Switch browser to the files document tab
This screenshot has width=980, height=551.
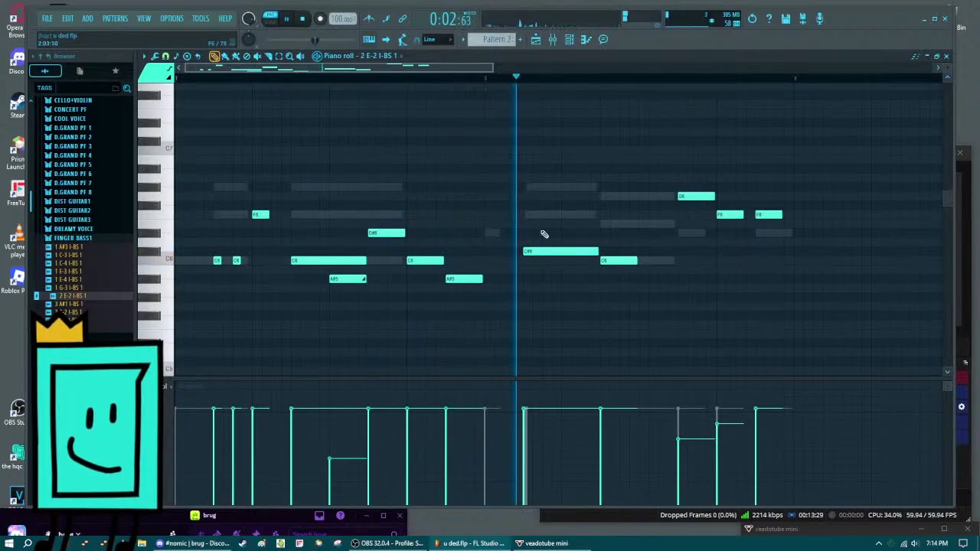tap(80, 71)
